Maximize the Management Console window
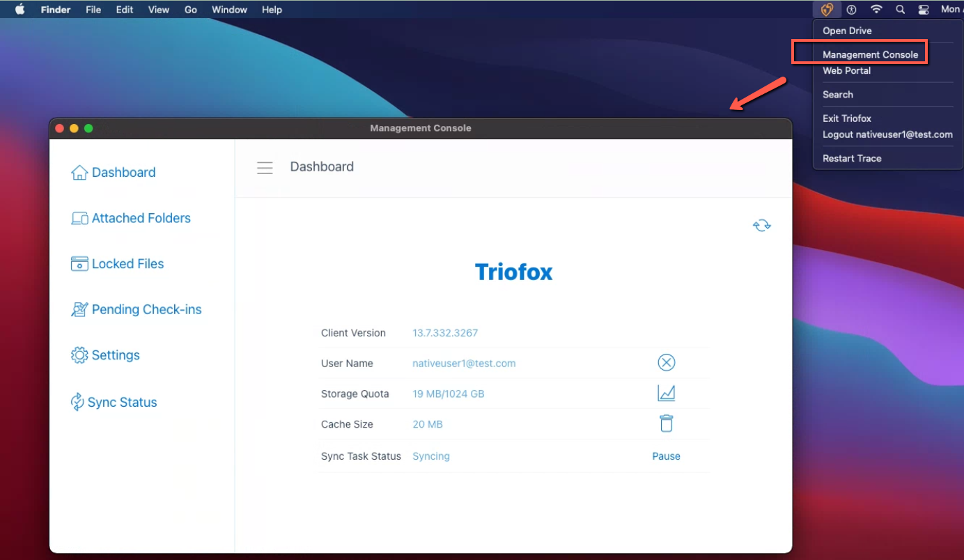 pyautogui.click(x=88, y=128)
